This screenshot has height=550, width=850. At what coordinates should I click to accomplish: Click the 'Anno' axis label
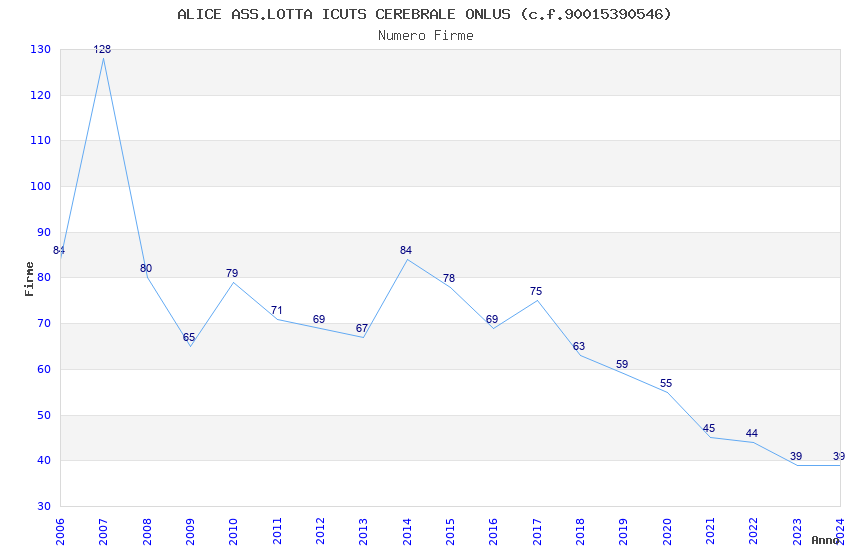click(x=825, y=540)
